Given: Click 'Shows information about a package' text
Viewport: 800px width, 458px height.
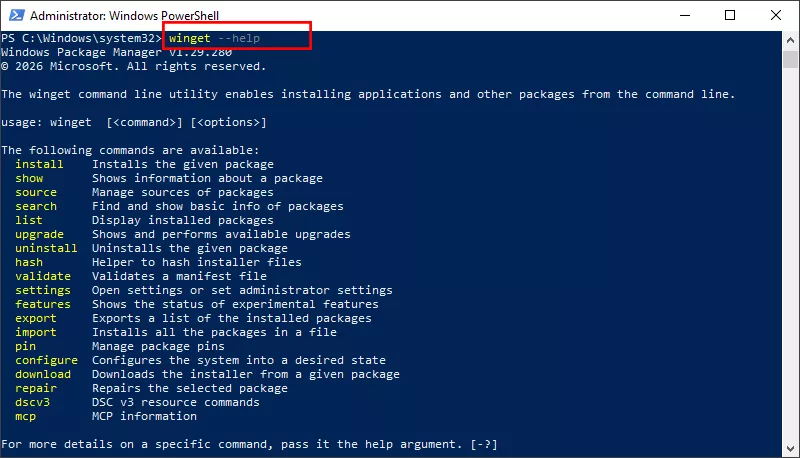Looking at the screenshot, I should [207, 179].
